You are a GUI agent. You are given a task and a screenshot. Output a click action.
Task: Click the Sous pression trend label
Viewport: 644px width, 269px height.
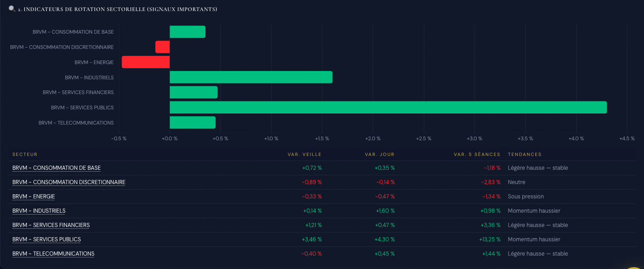point(526,197)
